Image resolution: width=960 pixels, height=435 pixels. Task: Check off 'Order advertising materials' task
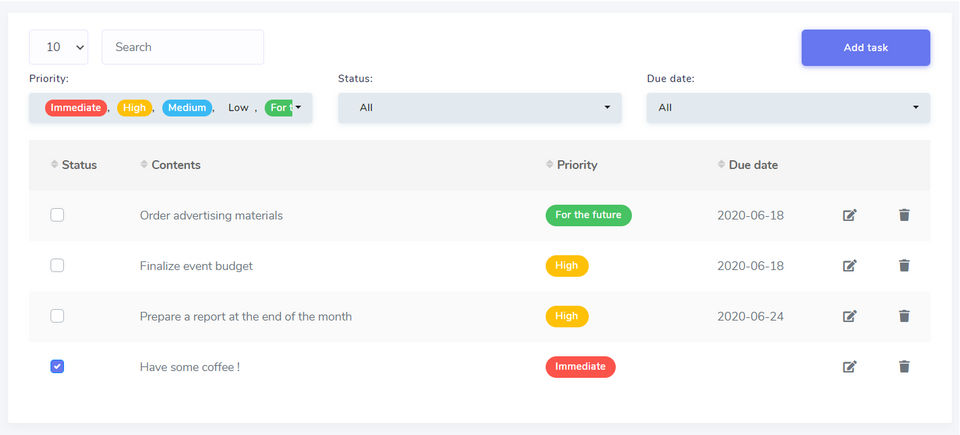[x=57, y=215]
